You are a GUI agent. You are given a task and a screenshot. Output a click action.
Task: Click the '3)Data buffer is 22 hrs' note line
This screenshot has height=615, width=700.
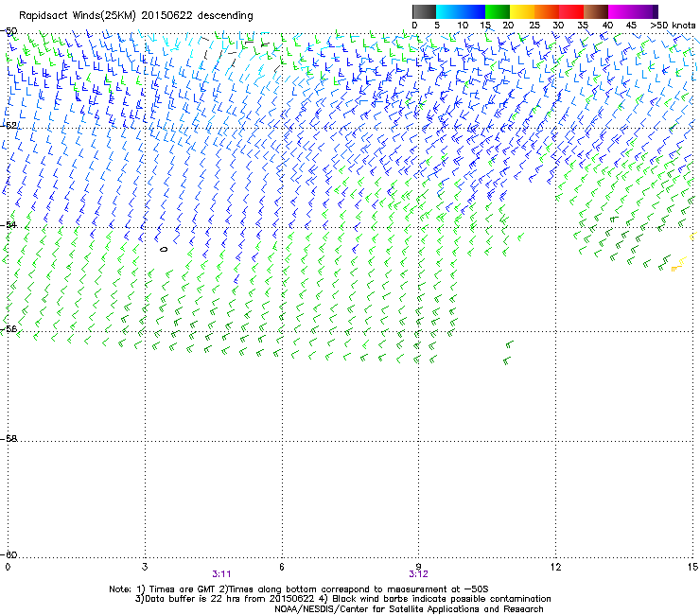point(342,599)
